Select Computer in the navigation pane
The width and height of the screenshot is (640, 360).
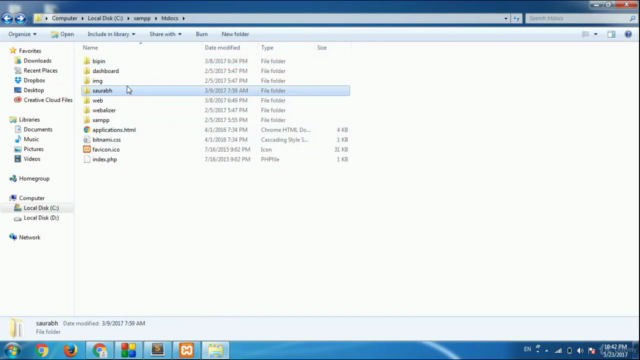pos(31,198)
